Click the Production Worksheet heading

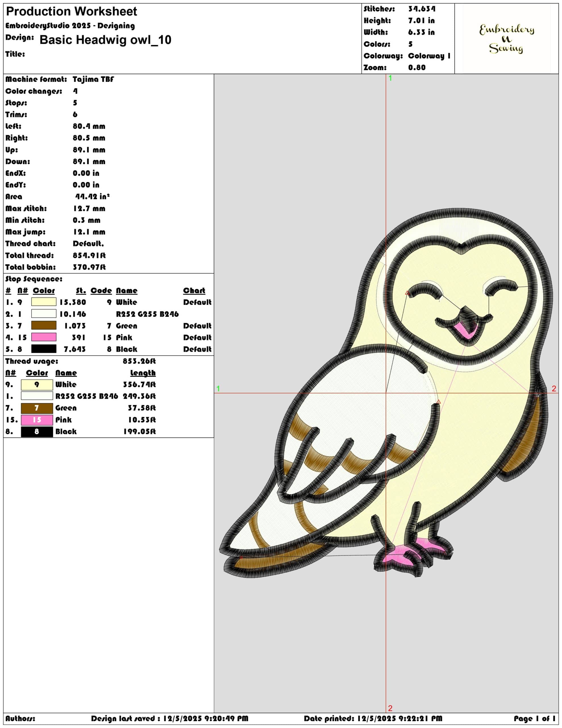coord(72,12)
